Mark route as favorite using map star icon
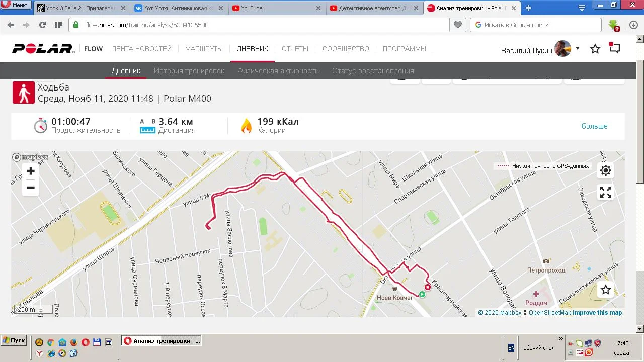This screenshot has width=644, height=362. [606, 290]
